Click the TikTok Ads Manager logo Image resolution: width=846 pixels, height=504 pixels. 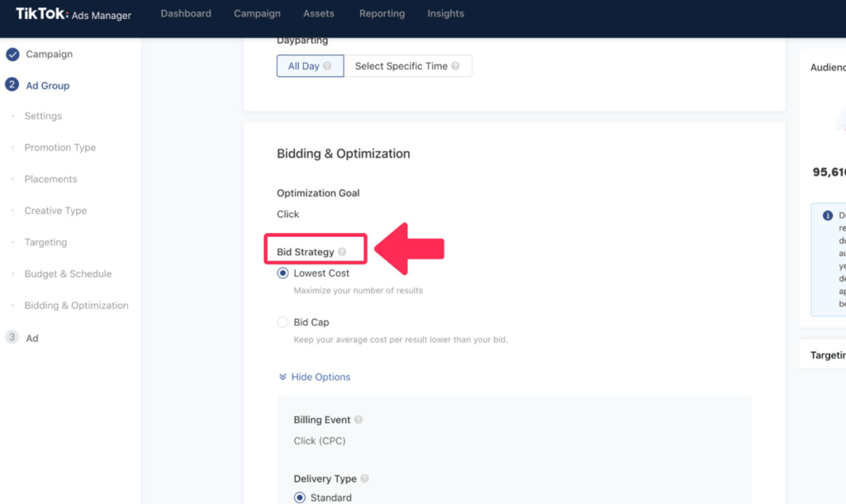tap(73, 14)
